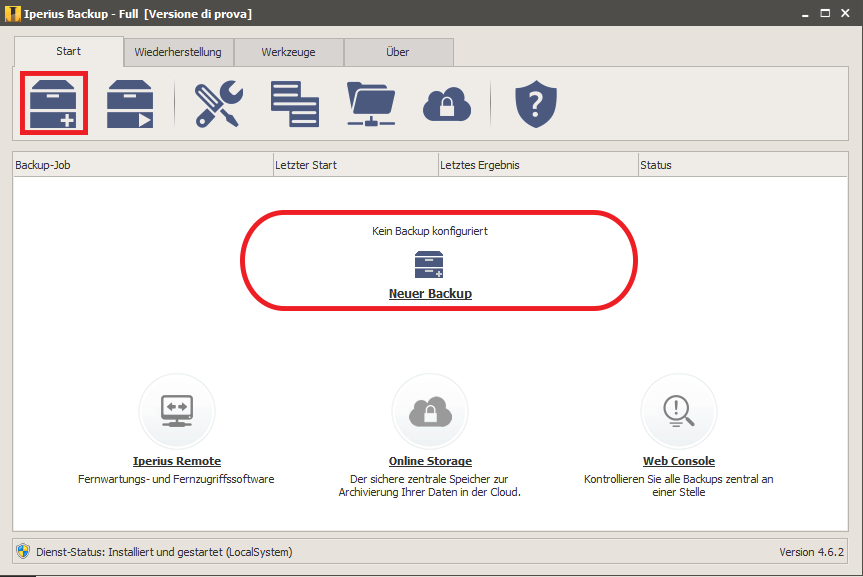Open the Iperius Remote link
863x577 pixels.
click(177, 461)
